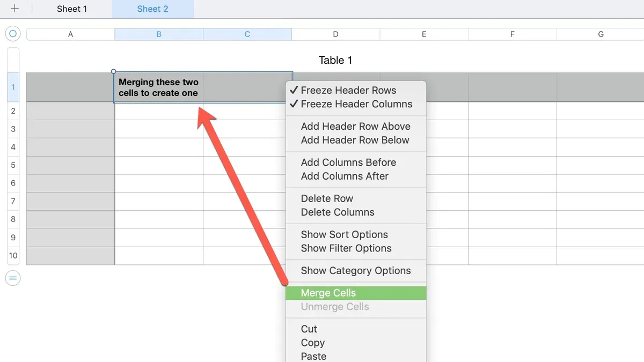Choose Add Columns Before
This screenshot has height=362, width=644.
click(356, 162)
